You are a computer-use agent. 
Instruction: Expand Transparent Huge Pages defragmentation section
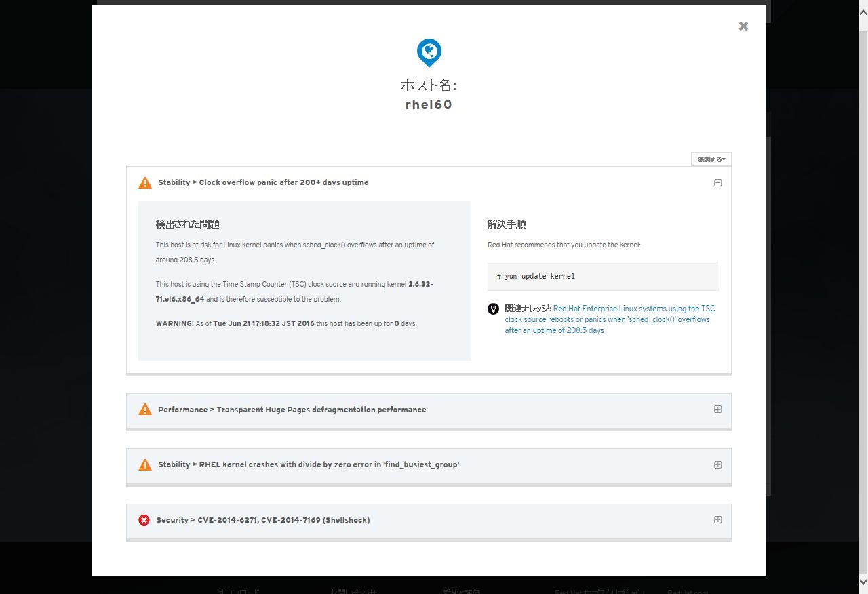click(717, 410)
